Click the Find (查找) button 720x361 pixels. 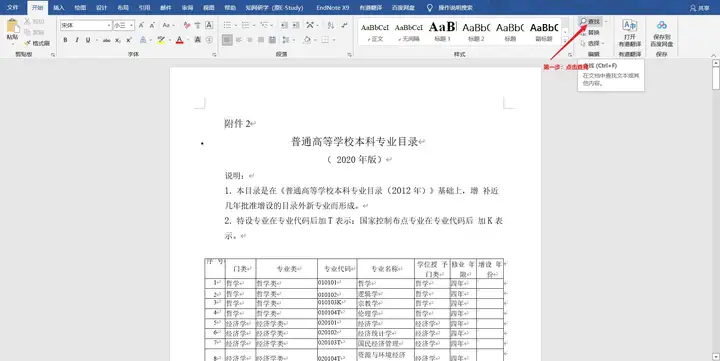(590, 22)
